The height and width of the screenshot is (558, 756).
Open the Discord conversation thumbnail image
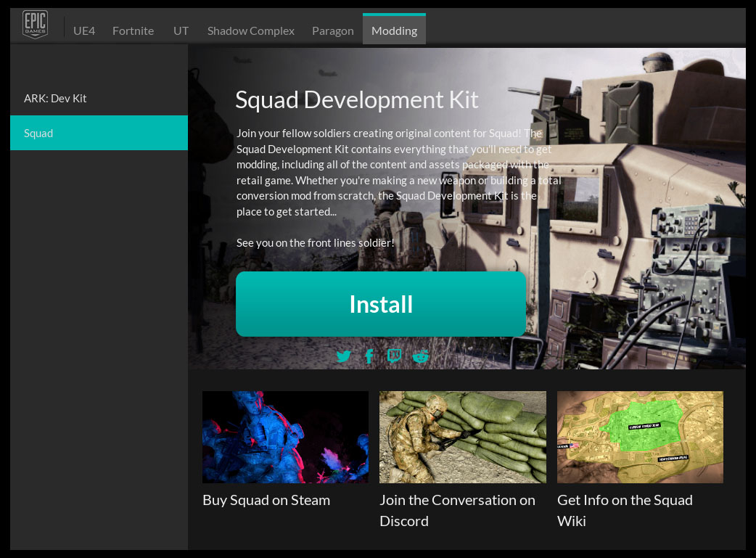(x=463, y=437)
